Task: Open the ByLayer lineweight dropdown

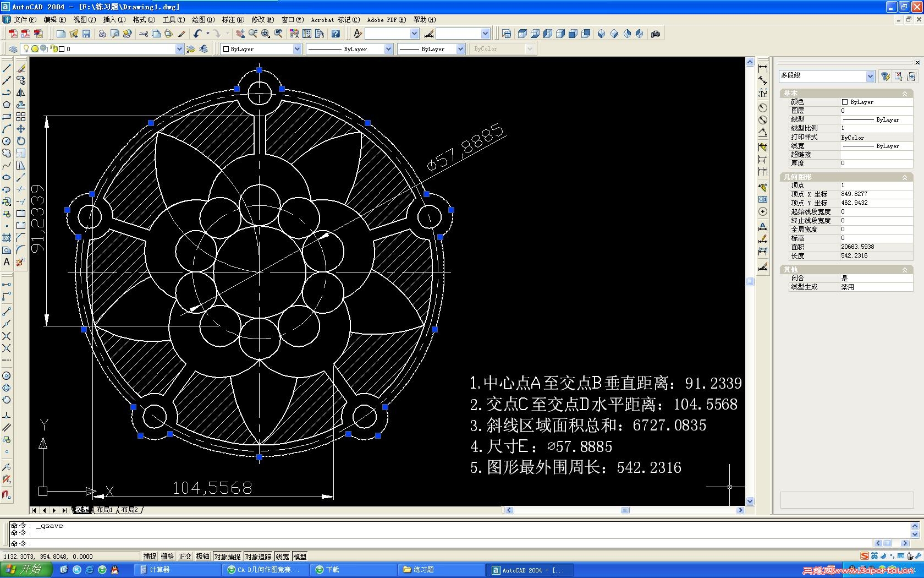Action: point(460,49)
